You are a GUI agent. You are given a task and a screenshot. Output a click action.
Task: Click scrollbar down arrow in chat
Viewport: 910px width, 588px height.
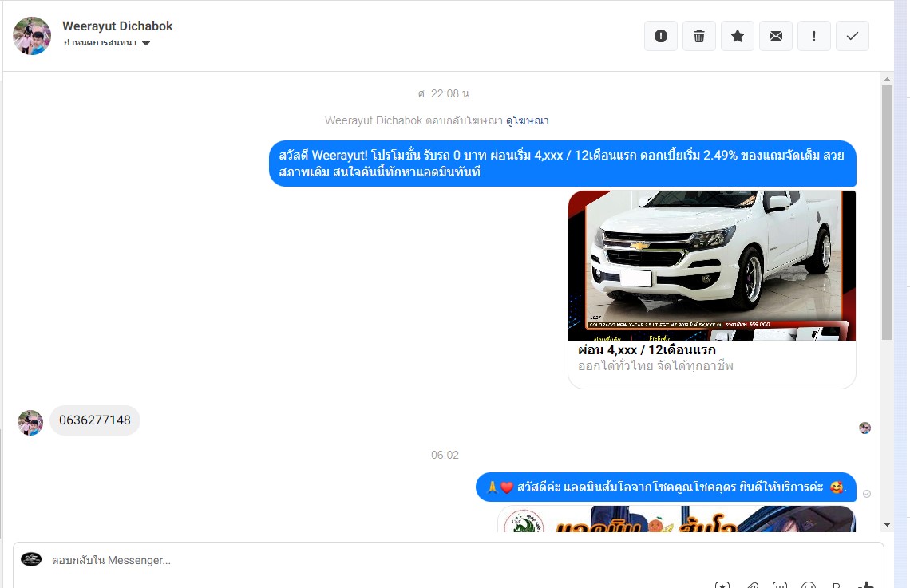pyautogui.click(x=887, y=525)
